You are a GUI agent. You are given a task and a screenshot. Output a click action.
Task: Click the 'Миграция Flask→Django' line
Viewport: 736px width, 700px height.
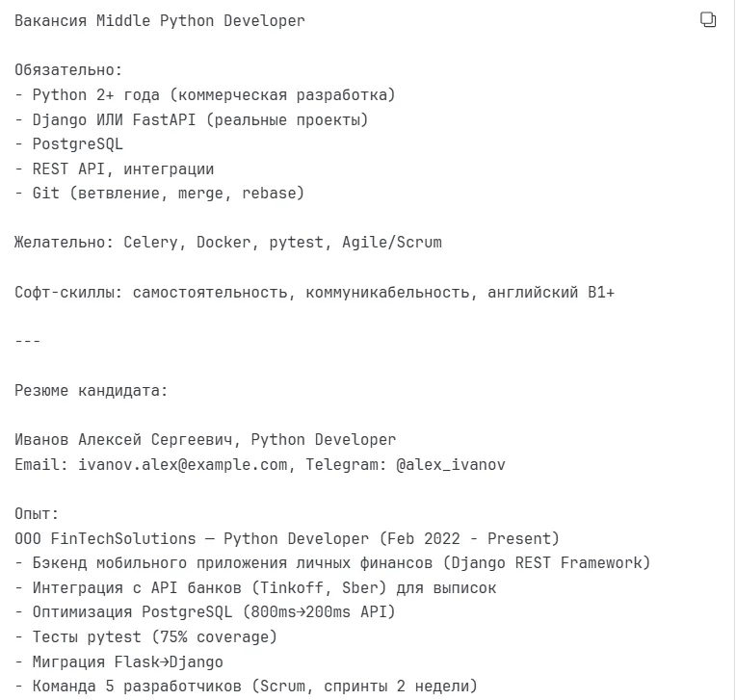point(118,662)
